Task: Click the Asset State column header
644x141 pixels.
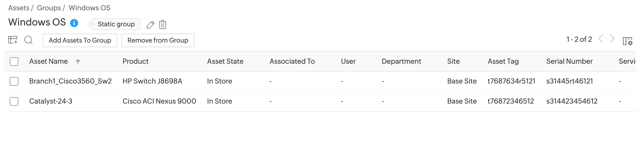Action: pyautogui.click(x=225, y=61)
